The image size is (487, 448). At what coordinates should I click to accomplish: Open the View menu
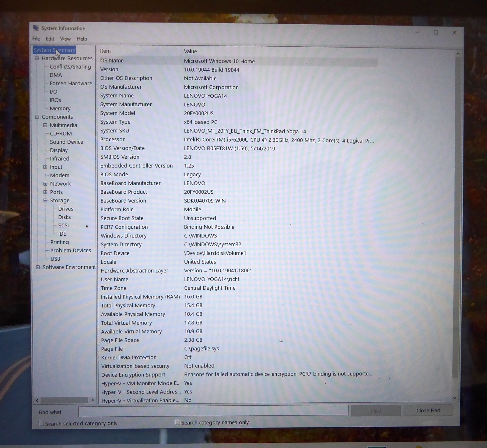(65, 39)
